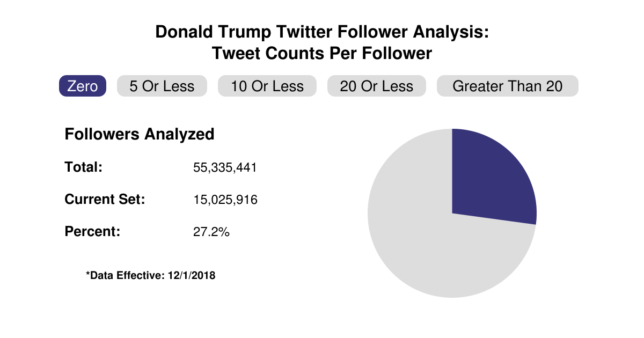The width and height of the screenshot is (644, 338).
Task: Select the "20 Or Less" filter
Action: tap(376, 86)
